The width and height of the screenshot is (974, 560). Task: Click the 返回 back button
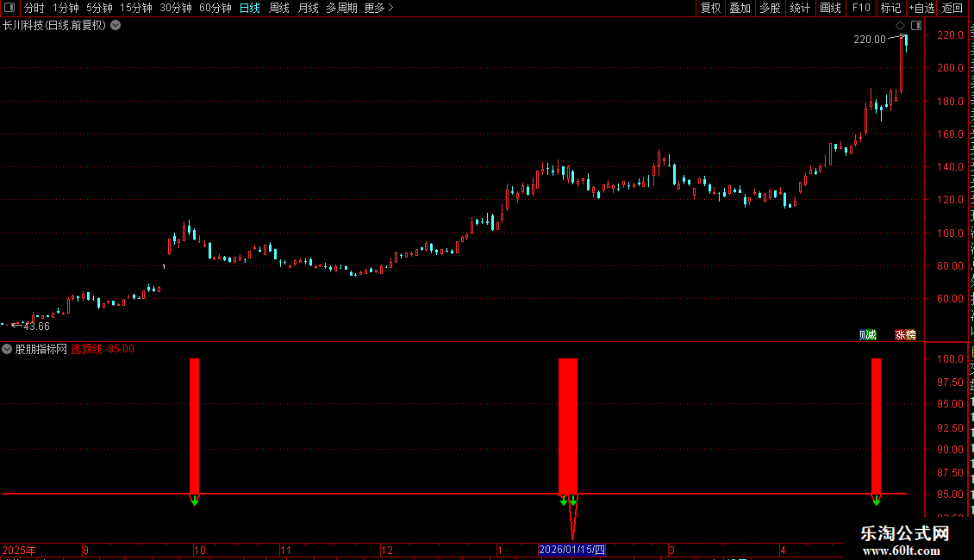[x=952, y=8]
